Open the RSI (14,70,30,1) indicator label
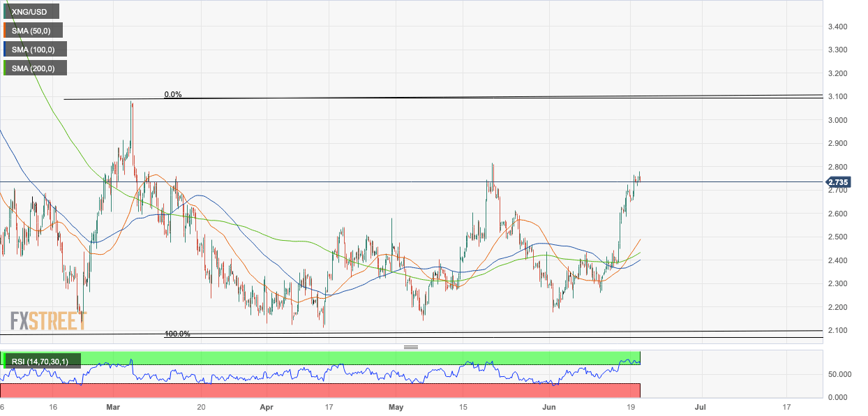 [x=42, y=361]
